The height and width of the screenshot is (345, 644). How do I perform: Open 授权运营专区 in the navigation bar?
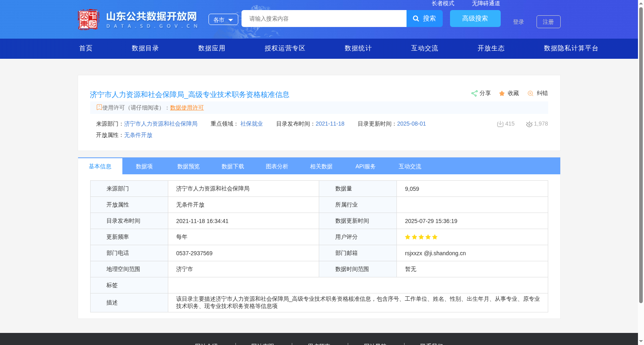285,48
